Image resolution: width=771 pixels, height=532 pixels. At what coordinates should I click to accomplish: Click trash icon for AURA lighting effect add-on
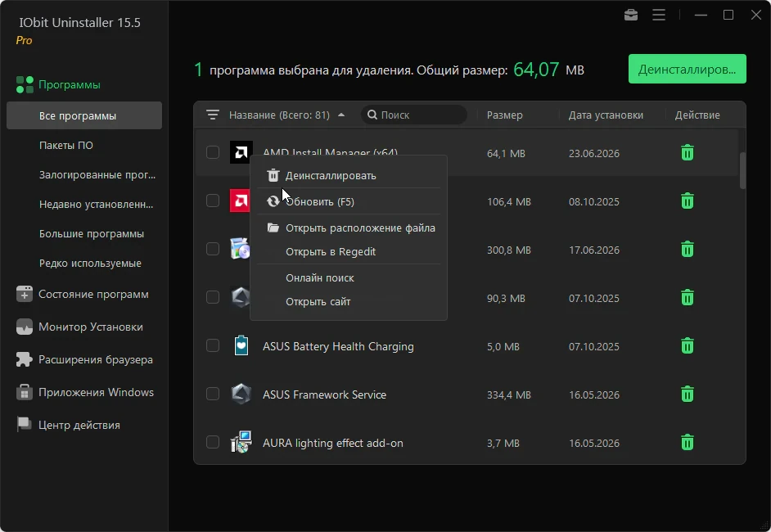pyautogui.click(x=687, y=443)
